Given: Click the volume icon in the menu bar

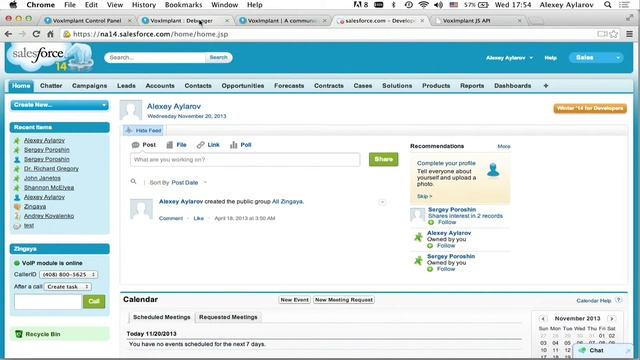Looking at the screenshot, I should 438,5.
